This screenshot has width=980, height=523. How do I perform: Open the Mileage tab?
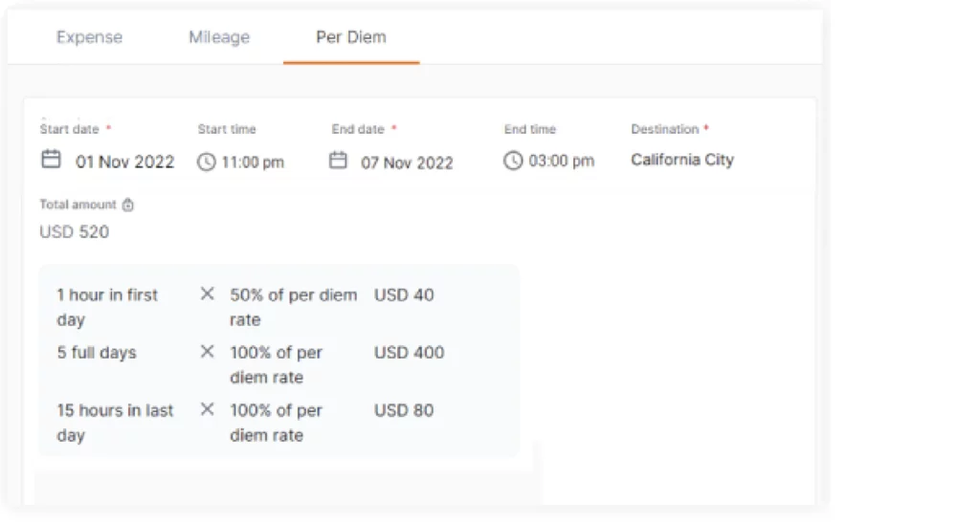pyautogui.click(x=219, y=37)
